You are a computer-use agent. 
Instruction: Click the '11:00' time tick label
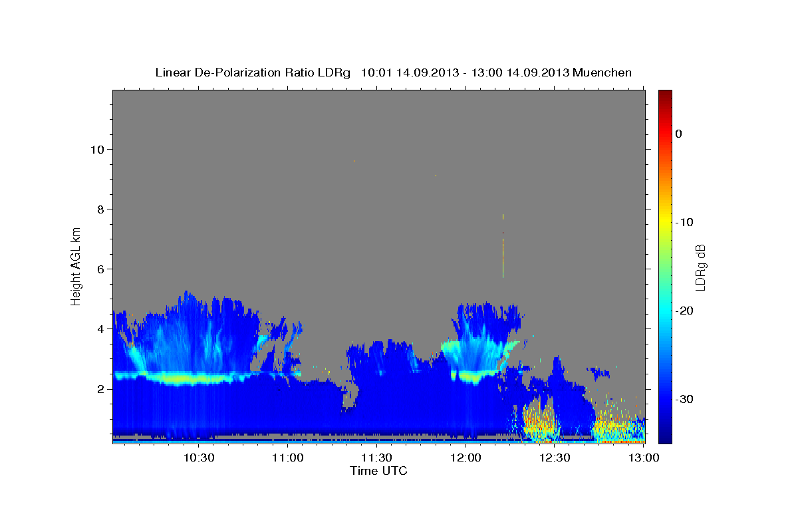coord(288,458)
